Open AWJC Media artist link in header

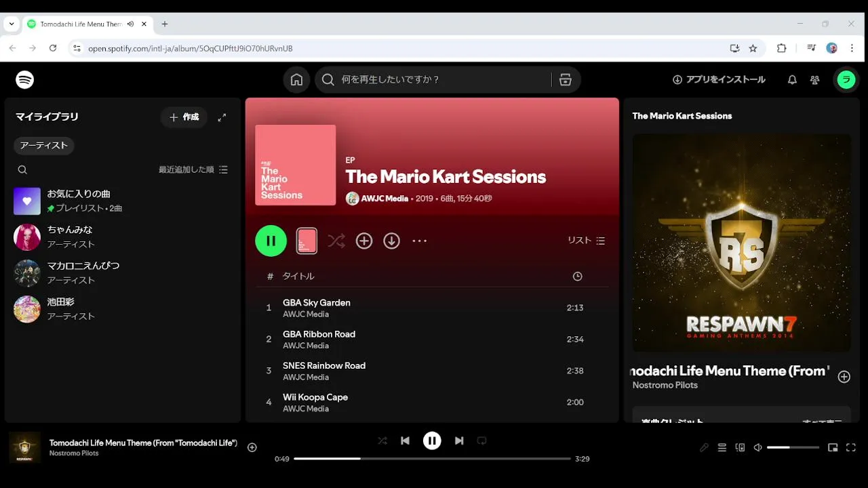pos(384,199)
